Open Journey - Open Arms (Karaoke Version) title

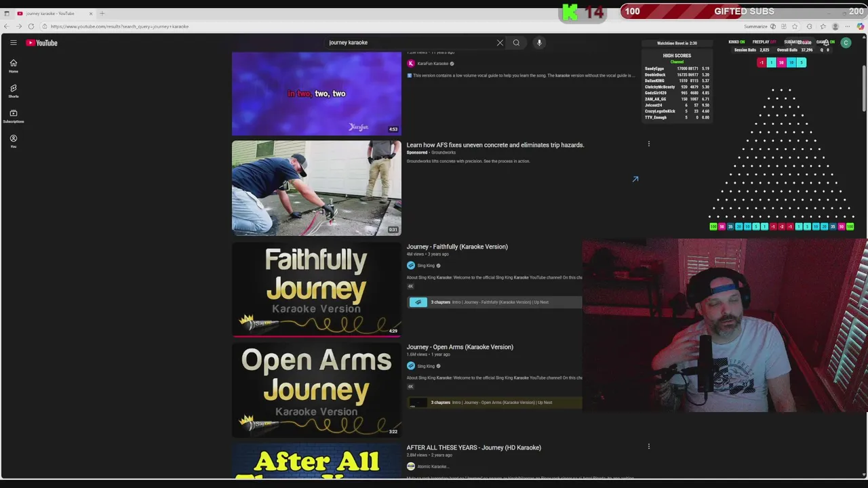point(460,347)
